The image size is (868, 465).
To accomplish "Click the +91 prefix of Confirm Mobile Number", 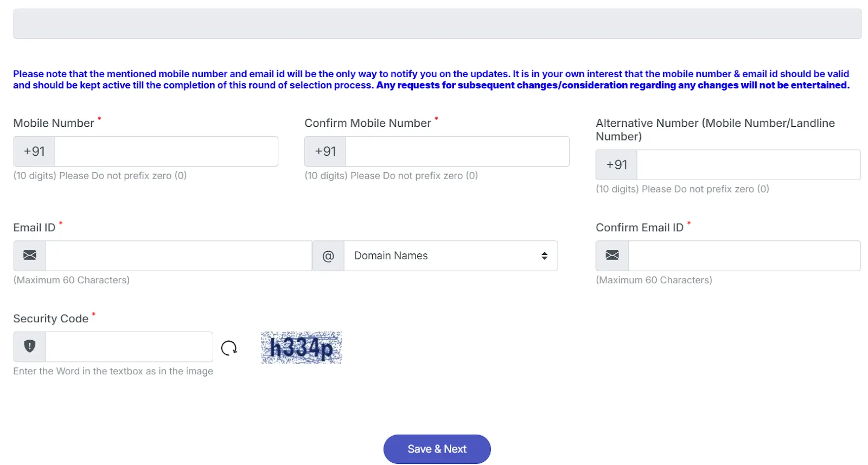I will (x=324, y=151).
